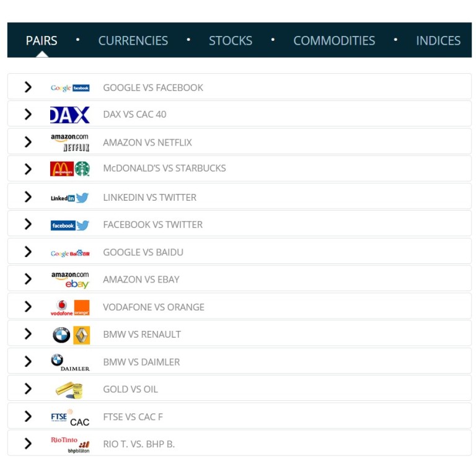The height and width of the screenshot is (461, 476).
Task: Click the Google Baidu logo icon
Action: pyautogui.click(x=70, y=253)
